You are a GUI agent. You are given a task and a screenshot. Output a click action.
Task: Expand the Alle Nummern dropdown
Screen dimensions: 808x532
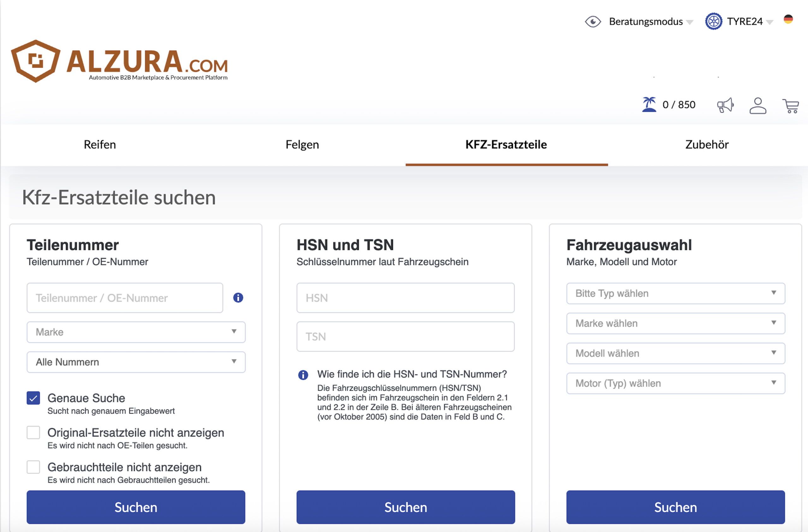click(136, 362)
